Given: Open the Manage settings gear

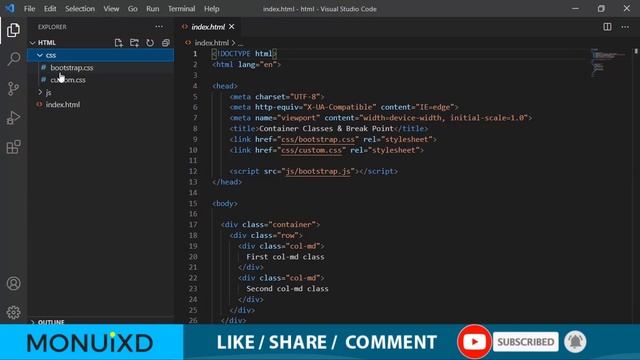Looking at the screenshot, I should coord(13,312).
